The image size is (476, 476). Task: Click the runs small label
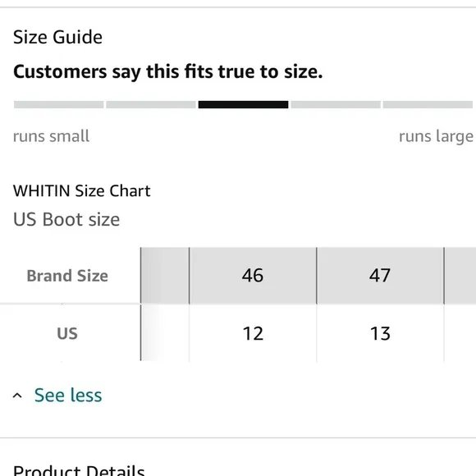[52, 136]
